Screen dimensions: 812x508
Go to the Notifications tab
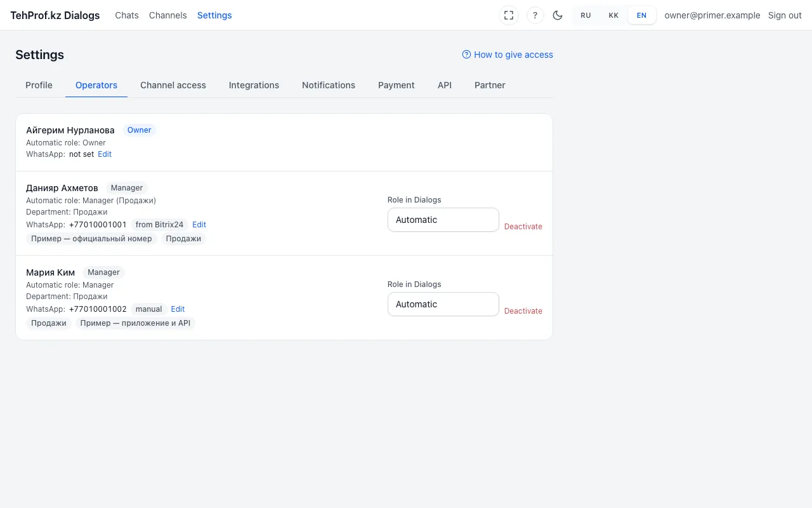pos(329,85)
